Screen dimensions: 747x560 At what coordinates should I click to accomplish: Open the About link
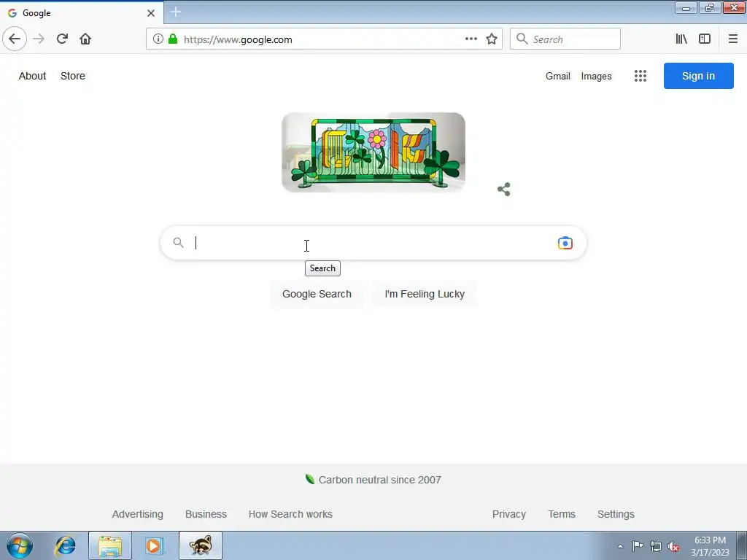tap(32, 76)
